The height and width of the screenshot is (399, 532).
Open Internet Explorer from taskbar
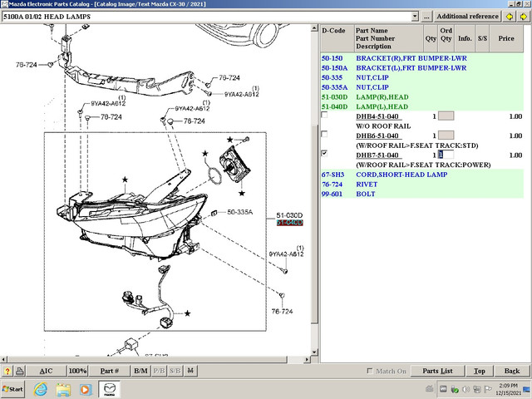(41, 389)
